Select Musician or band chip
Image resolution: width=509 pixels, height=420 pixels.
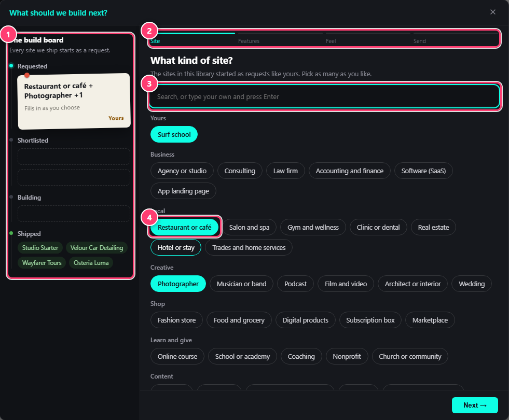241,284
